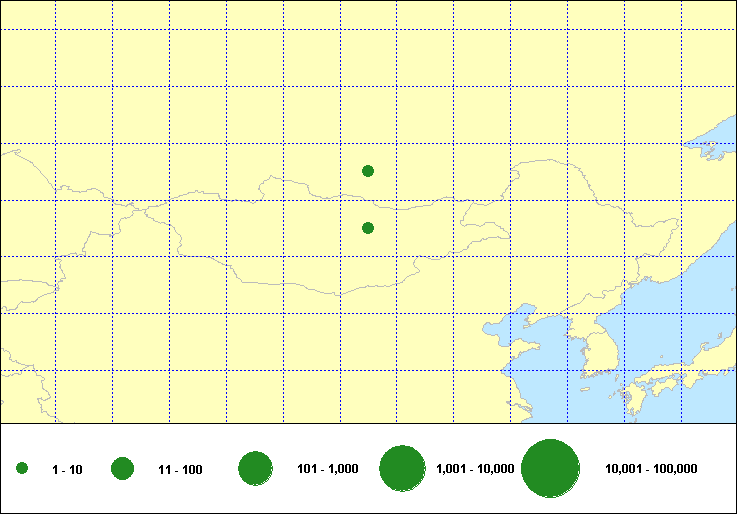This screenshot has width=737, height=514.
Task: Select the smallest legend circle for 1 - 10
Action: click(x=22, y=469)
